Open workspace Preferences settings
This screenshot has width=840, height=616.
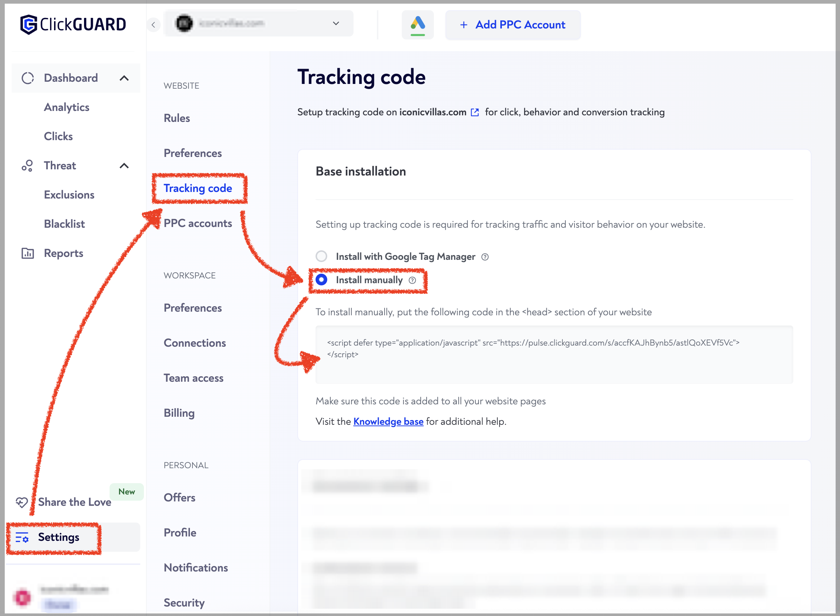pyautogui.click(x=192, y=308)
